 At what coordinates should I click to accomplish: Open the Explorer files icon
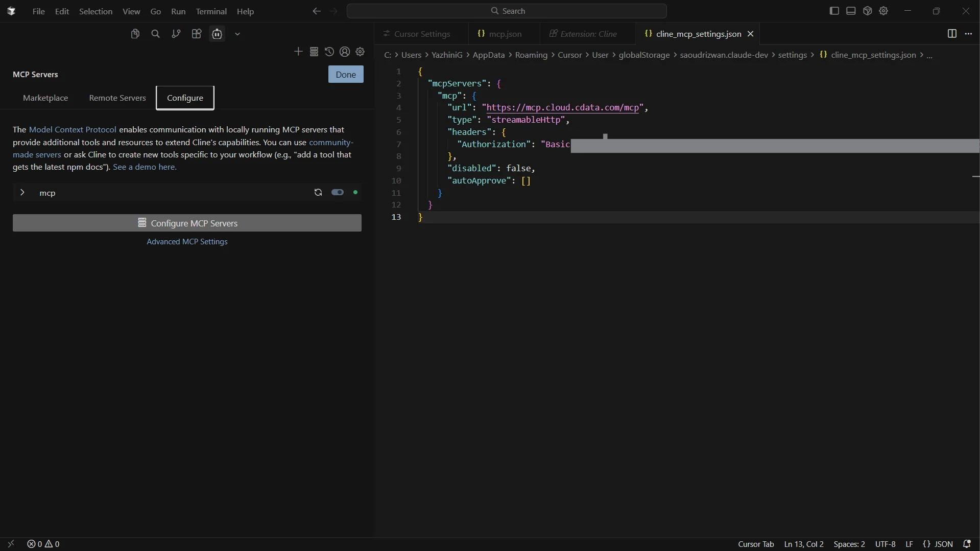point(135,34)
